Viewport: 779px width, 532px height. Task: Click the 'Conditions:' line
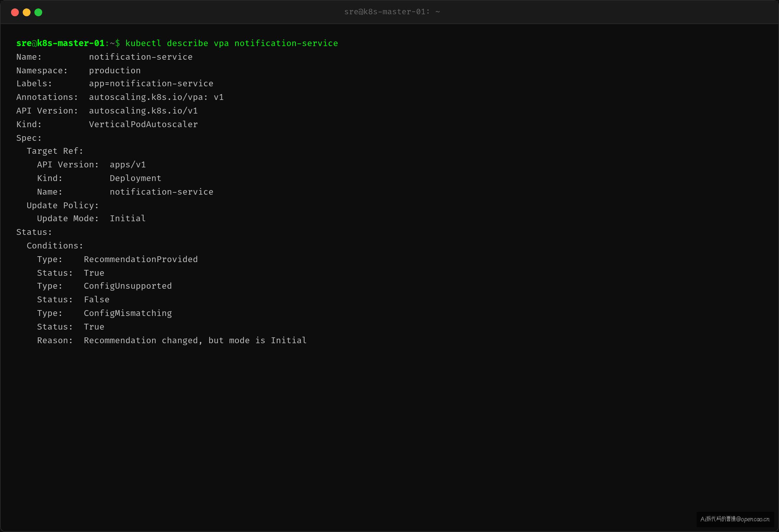(x=55, y=246)
